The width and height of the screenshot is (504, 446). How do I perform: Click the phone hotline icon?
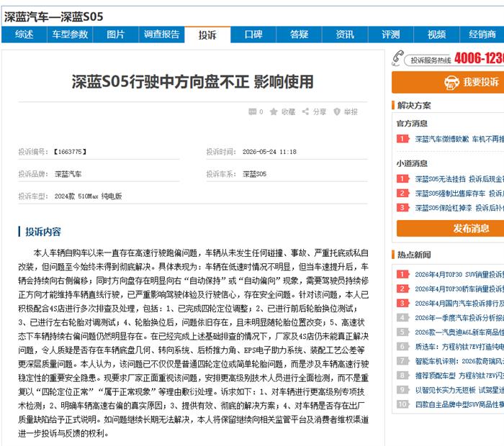click(x=397, y=58)
